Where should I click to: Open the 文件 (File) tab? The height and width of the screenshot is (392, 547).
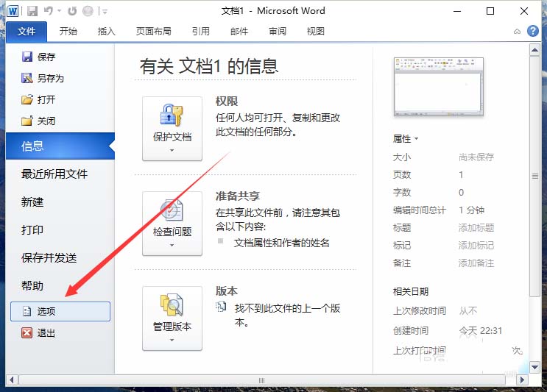click(x=27, y=32)
